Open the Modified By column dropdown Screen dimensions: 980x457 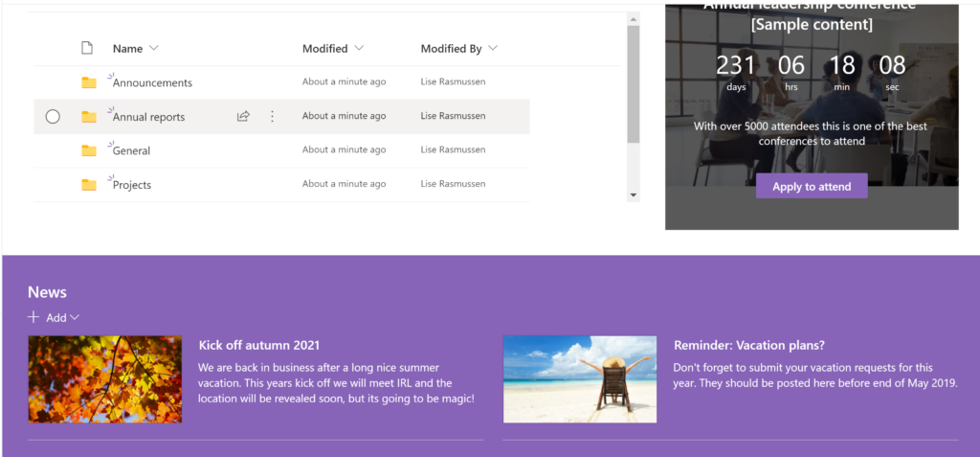(493, 48)
